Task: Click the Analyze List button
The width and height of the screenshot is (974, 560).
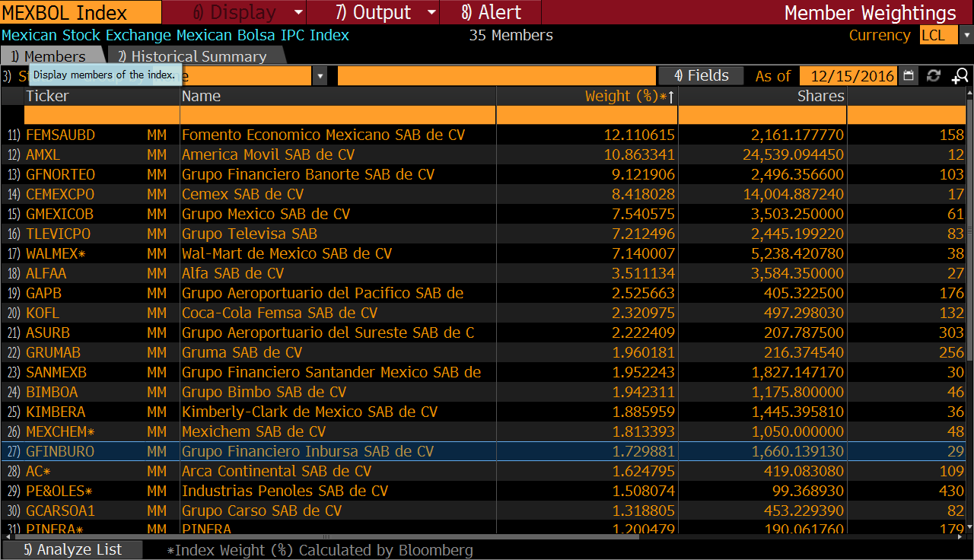Action: 72,549
